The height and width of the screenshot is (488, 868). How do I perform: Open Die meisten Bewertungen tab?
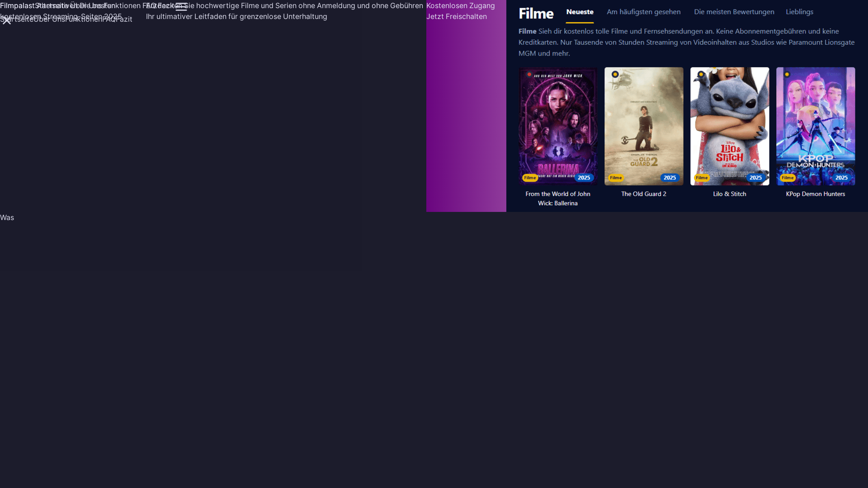734,12
